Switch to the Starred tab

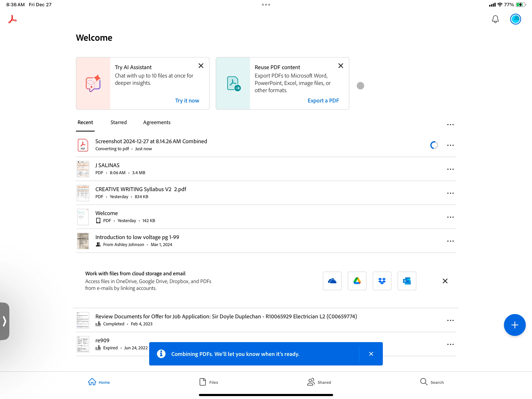pyautogui.click(x=118, y=122)
